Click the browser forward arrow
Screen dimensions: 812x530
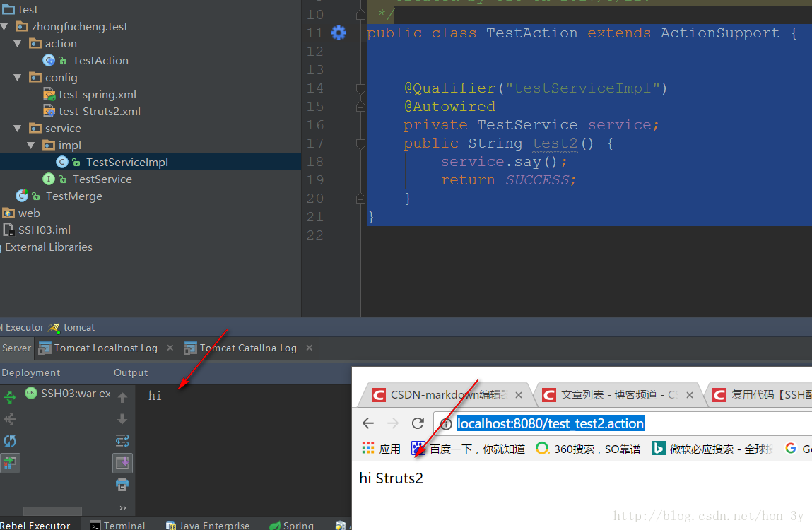393,423
